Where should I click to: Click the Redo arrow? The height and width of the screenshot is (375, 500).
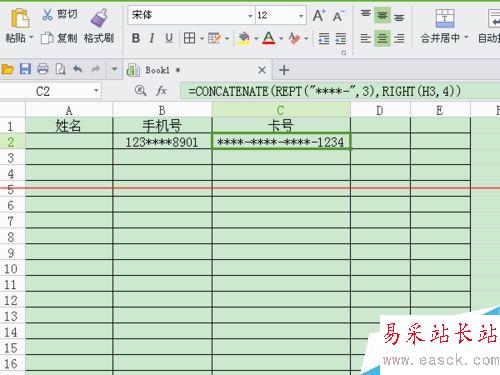[96, 69]
